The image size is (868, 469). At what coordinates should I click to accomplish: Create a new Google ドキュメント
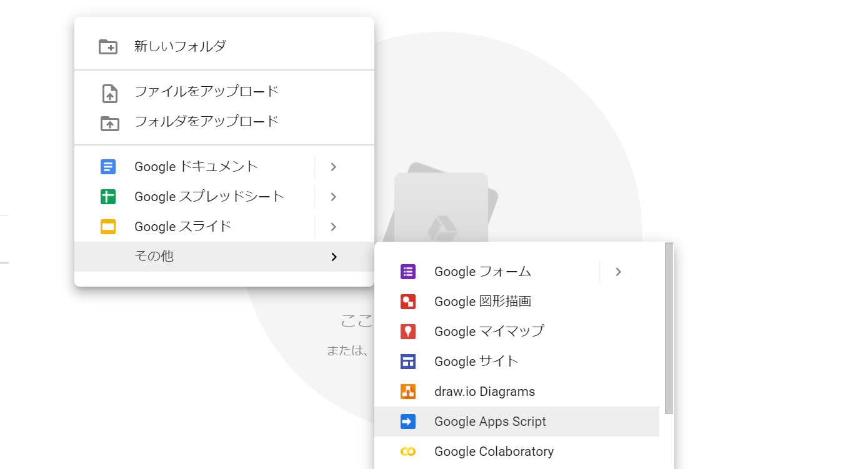[x=194, y=167]
